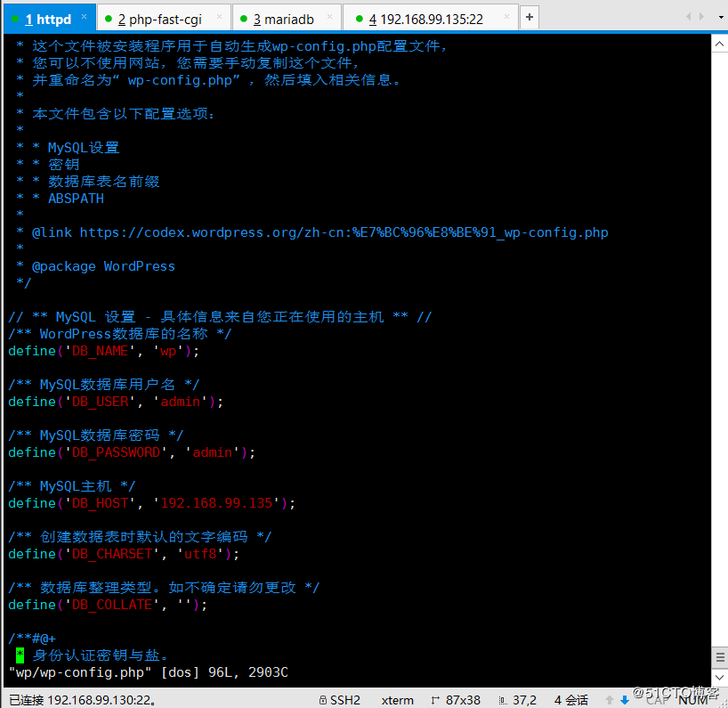
Task: Close the httpd tab with its X
Action: [85, 18]
